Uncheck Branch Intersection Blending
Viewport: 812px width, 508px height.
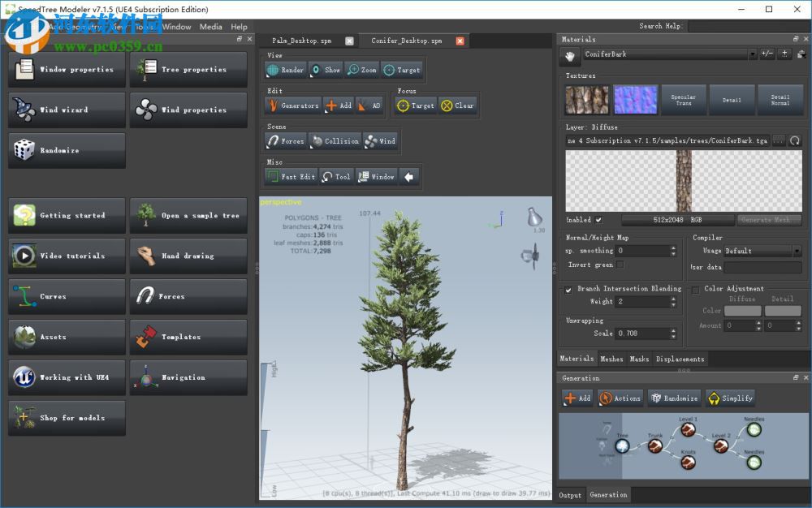coord(568,289)
